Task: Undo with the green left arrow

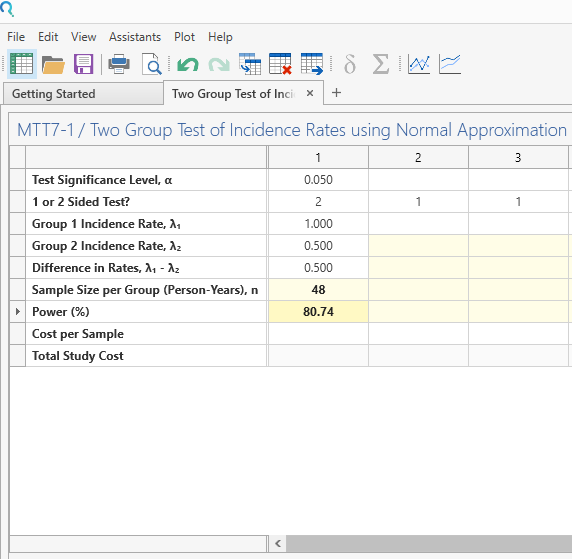Action: point(188,65)
